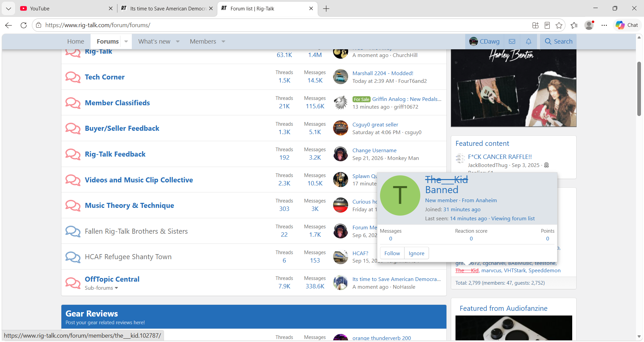Open browser settings ellipsis menu
Screen dimensions: 644x342
[x=604, y=25]
